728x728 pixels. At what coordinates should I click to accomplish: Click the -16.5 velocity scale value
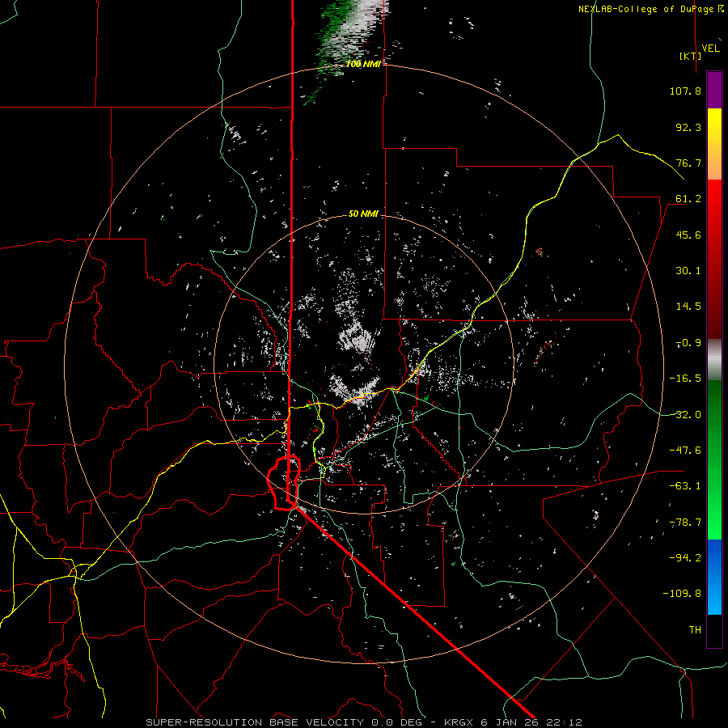[x=685, y=379]
